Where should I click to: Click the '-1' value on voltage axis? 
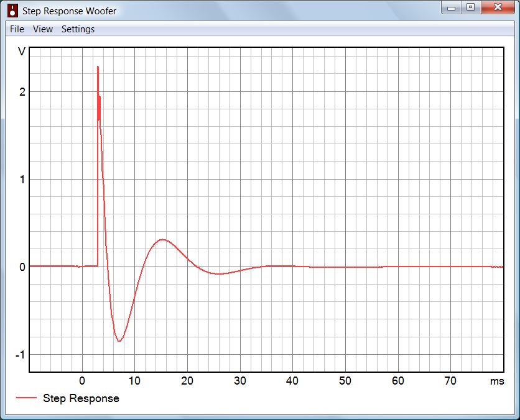pyautogui.click(x=20, y=355)
